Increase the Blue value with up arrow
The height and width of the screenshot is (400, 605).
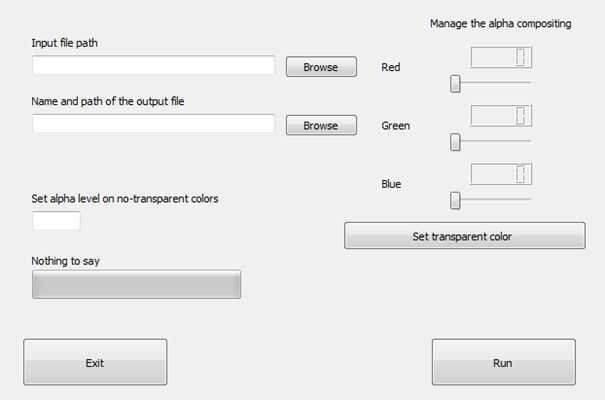[x=521, y=169]
